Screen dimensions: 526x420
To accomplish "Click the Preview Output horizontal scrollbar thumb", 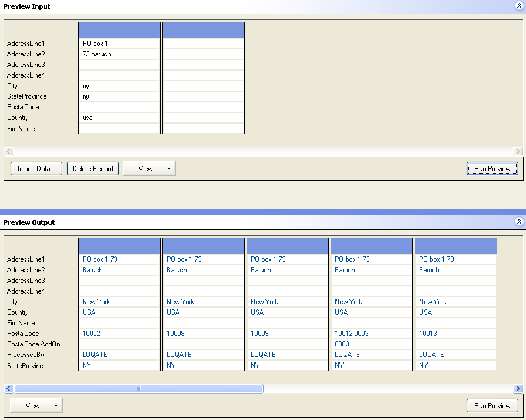I will [139, 388].
